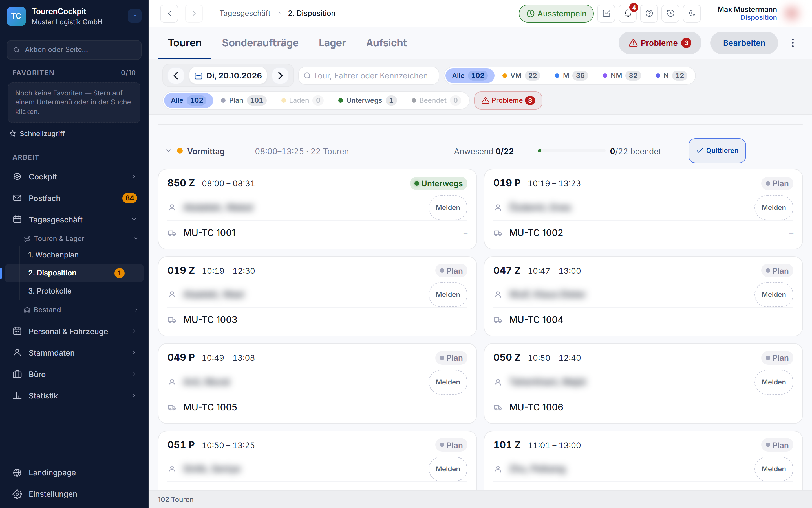Filter by Plan status
The height and width of the screenshot is (508, 812).
244,100
